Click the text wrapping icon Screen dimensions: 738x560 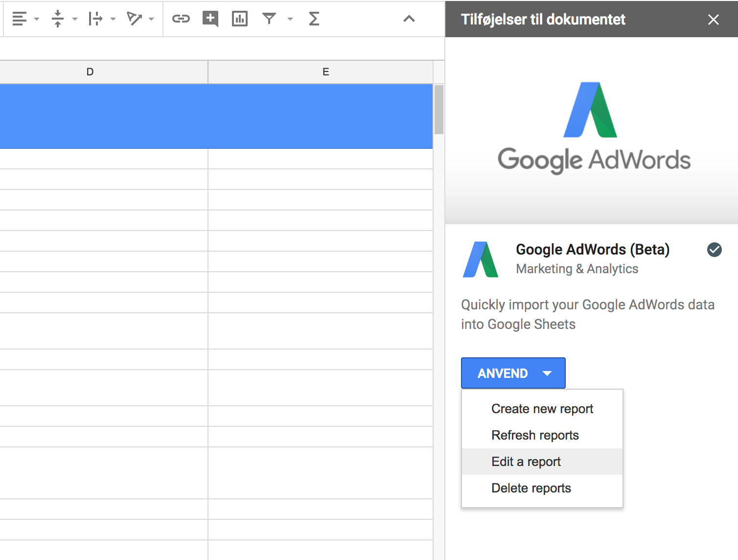tap(95, 19)
